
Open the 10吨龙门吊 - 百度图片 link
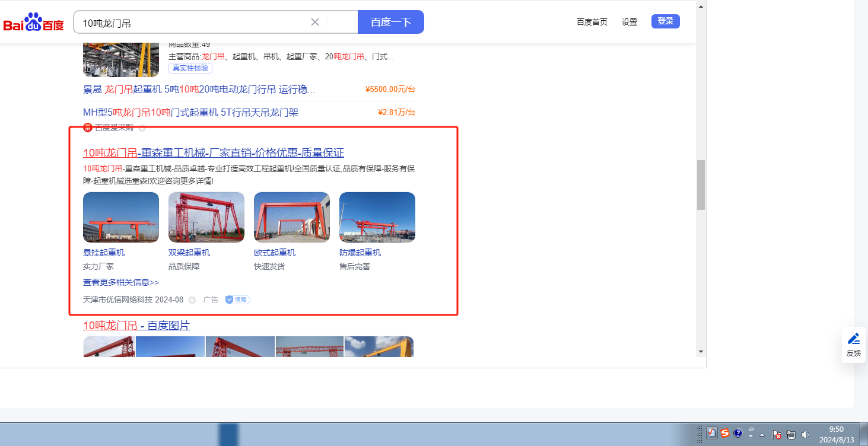coord(136,326)
